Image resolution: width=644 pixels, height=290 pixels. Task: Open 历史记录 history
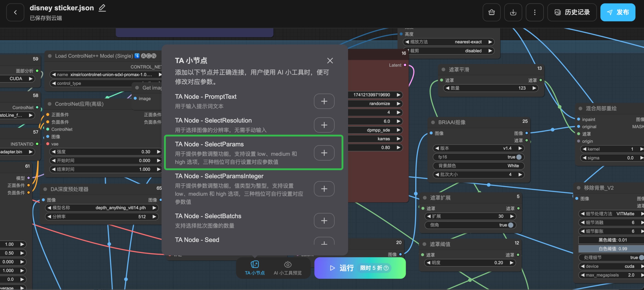tap(572, 12)
